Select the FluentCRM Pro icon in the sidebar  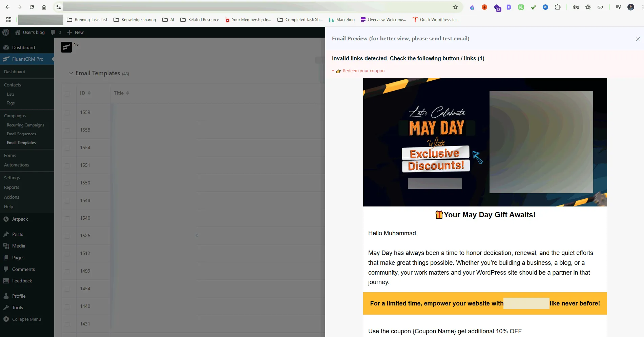tap(6, 59)
